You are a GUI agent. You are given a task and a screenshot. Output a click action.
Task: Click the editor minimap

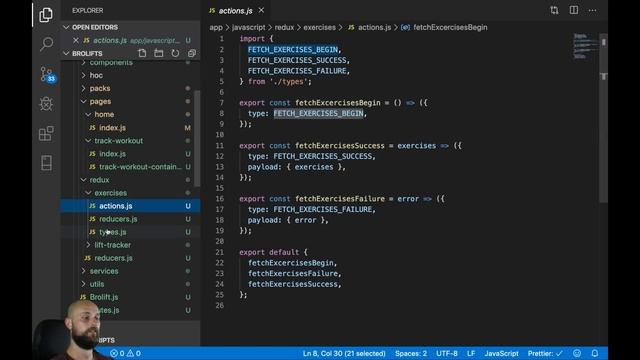pos(585,47)
